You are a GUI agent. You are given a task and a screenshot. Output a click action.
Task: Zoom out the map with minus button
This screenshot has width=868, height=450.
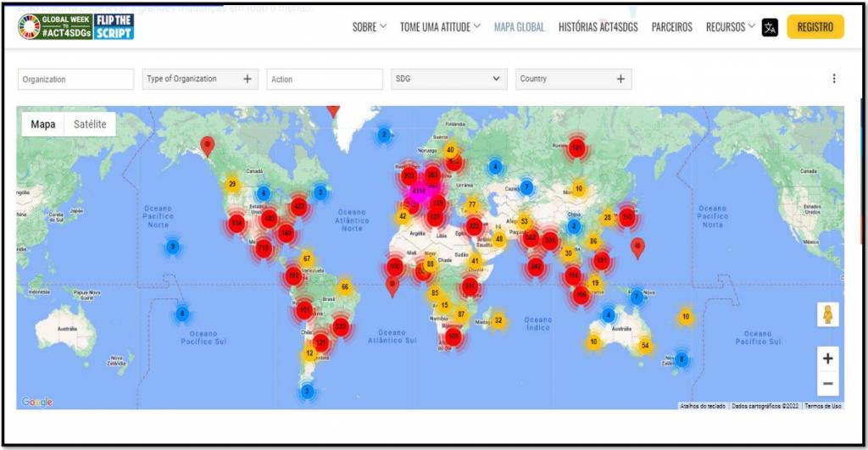tap(827, 384)
